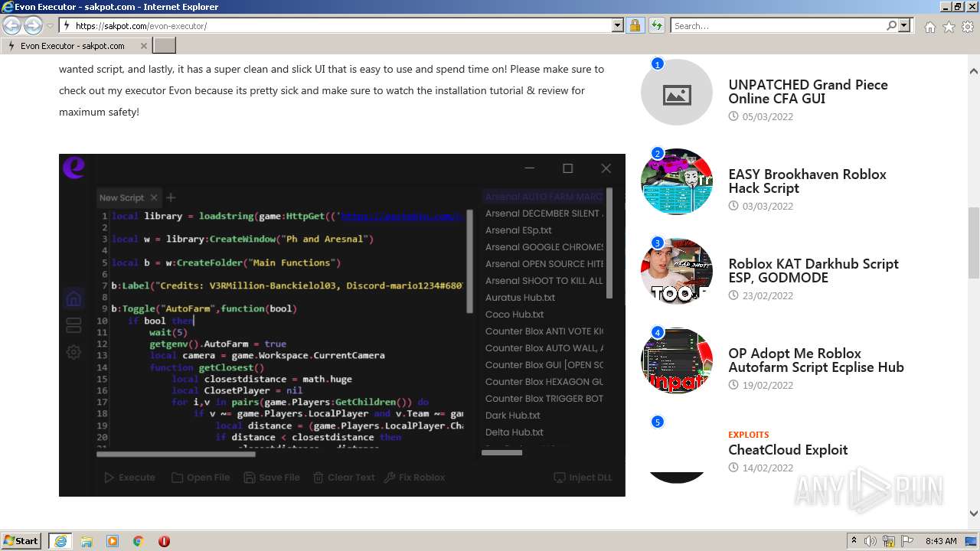This screenshot has height=551, width=980.
Task: Click the Evon script hub sidebar icon
Action: coord(73,325)
